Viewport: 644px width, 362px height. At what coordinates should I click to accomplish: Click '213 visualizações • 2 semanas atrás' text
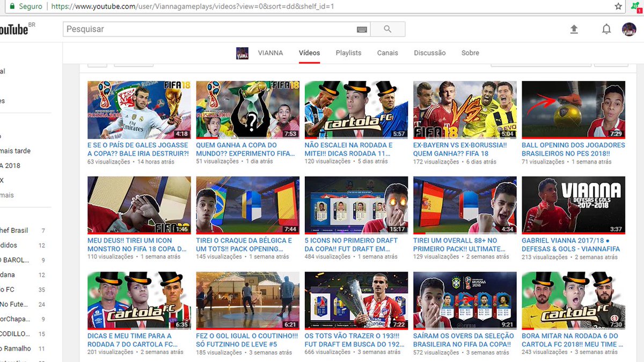pos(569,257)
